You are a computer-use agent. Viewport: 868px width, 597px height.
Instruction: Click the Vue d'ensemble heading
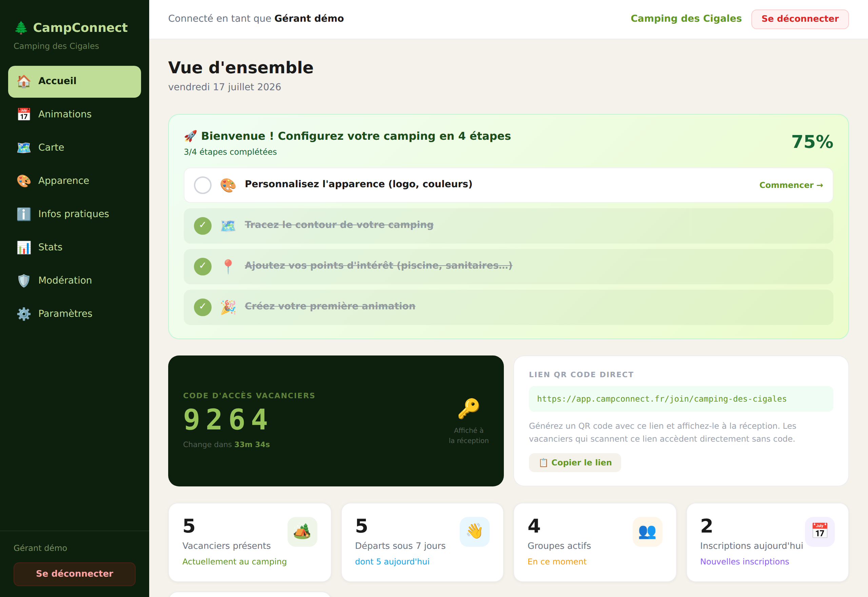[x=241, y=68]
